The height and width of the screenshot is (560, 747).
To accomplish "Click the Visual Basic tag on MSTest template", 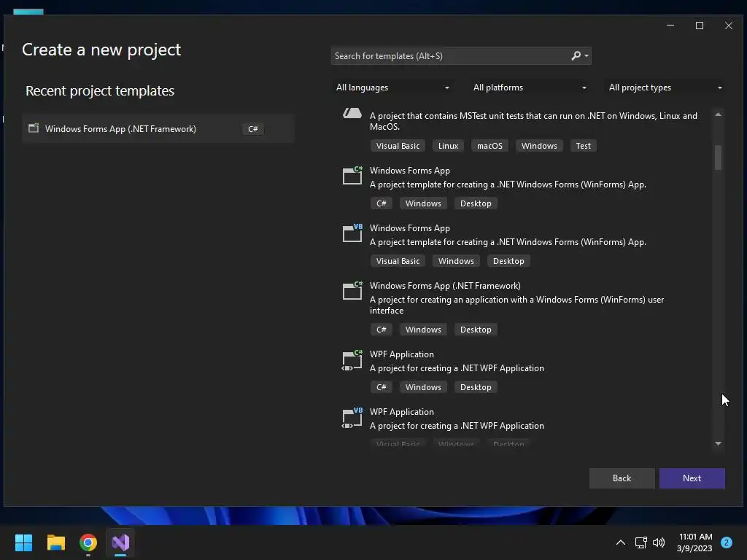I will [398, 146].
